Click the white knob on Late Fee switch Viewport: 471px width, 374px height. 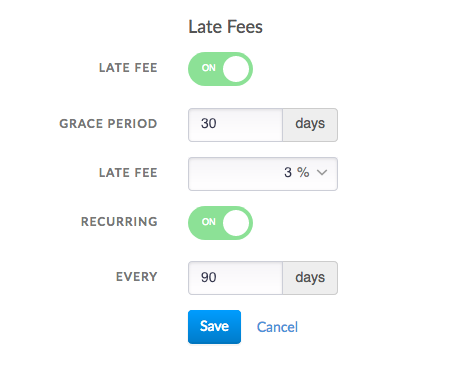(x=236, y=69)
